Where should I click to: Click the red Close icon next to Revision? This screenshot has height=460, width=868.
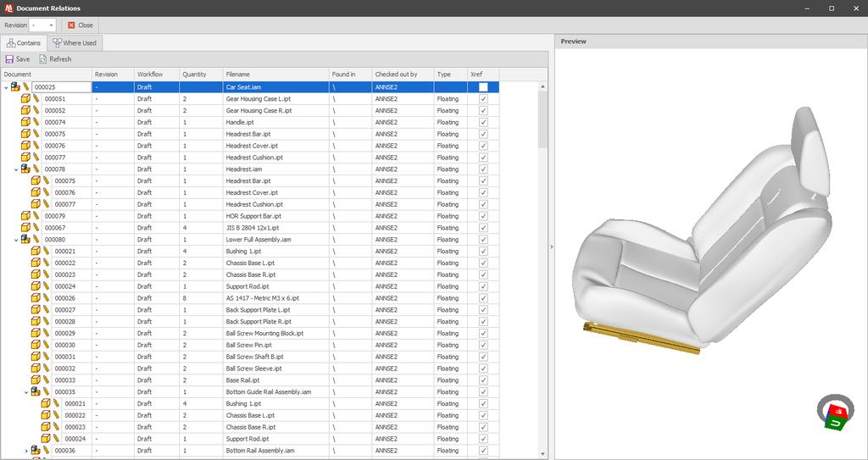[x=71, y=25]
